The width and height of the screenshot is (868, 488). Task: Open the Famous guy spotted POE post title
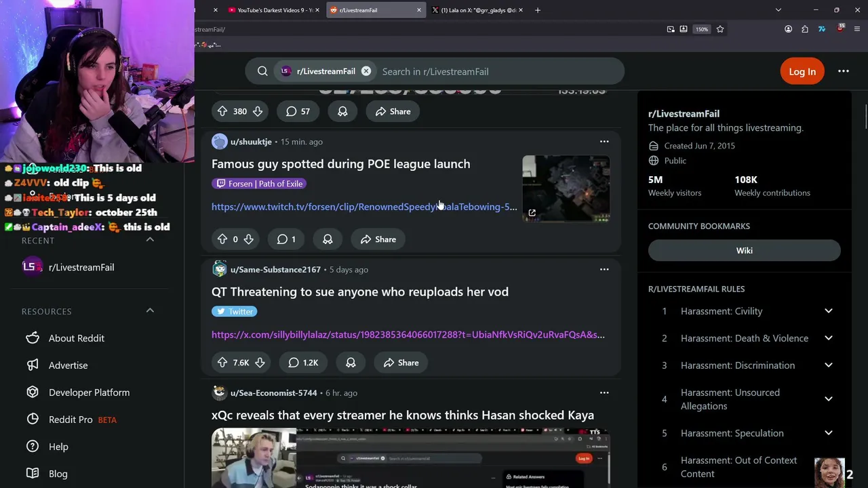[340, 164]
